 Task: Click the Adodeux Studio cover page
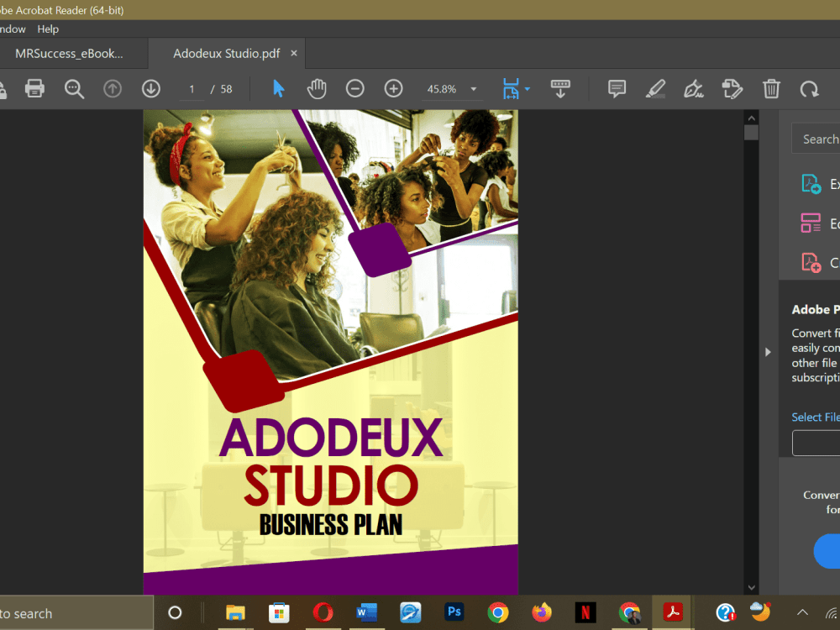tap(330, 352)
